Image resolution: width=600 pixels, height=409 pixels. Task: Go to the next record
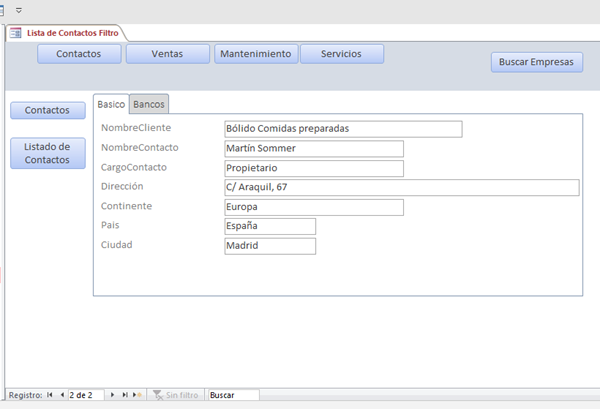(x=113, y=395)
